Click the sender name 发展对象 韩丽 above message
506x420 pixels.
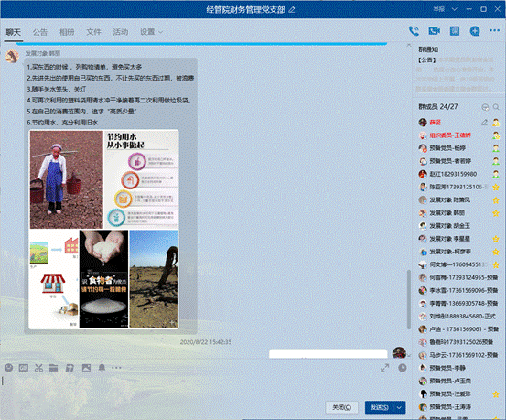[43, 53]
